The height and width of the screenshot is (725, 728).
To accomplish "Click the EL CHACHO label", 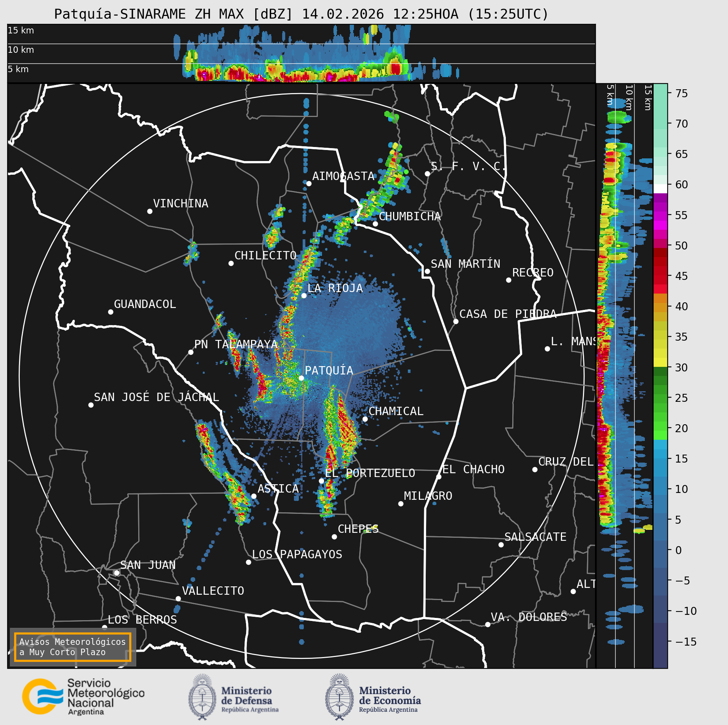I will (x=474, y=469).
